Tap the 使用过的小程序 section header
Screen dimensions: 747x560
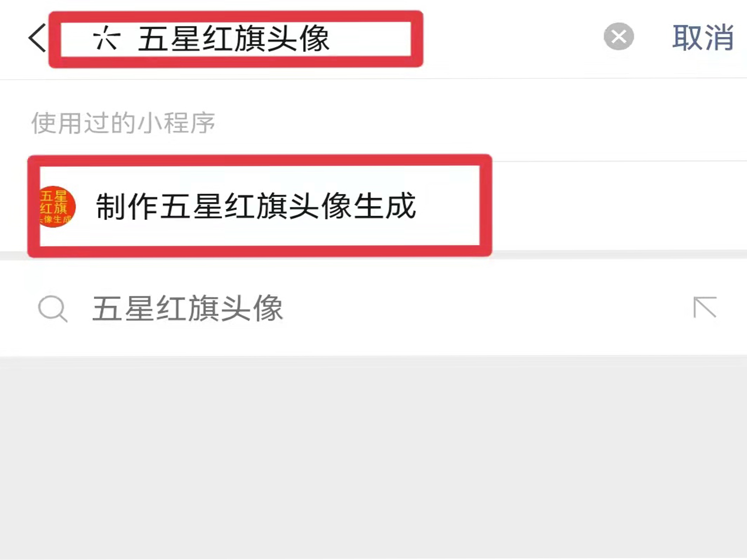click(123, 123)
